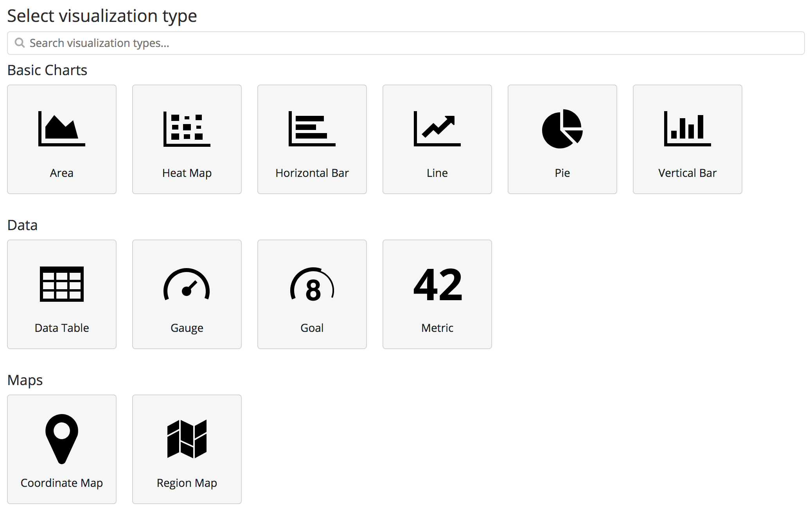This screenshot has height=508, width=812.
Task: Choose the Area chart visualization
Action: (62, 139)
